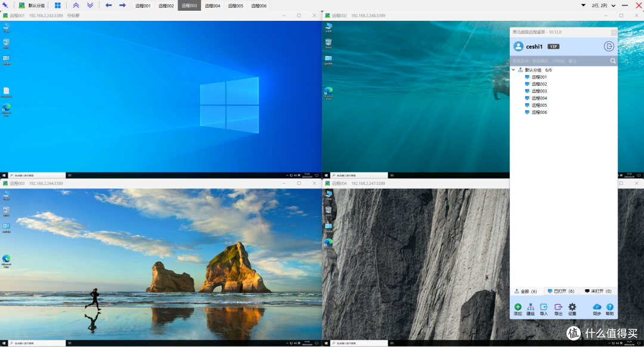Image resolution: width=644 pixels, height=347 pixels.
Task: Switch to the 远程002 tab
Action: 166,6
